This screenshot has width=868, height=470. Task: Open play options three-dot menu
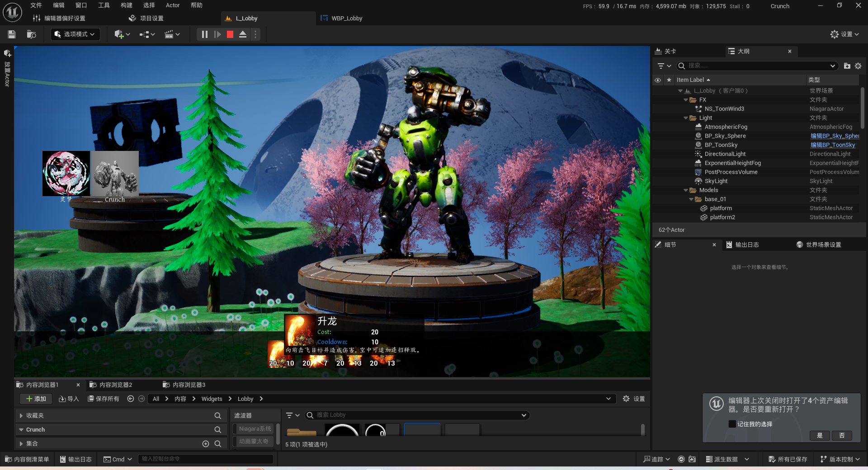[x=255, y=34]
